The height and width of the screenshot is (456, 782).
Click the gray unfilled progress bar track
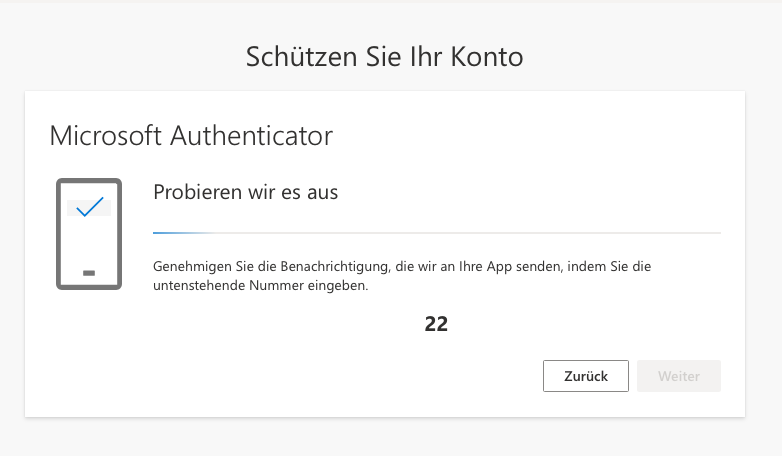click(x=460, y=232)
